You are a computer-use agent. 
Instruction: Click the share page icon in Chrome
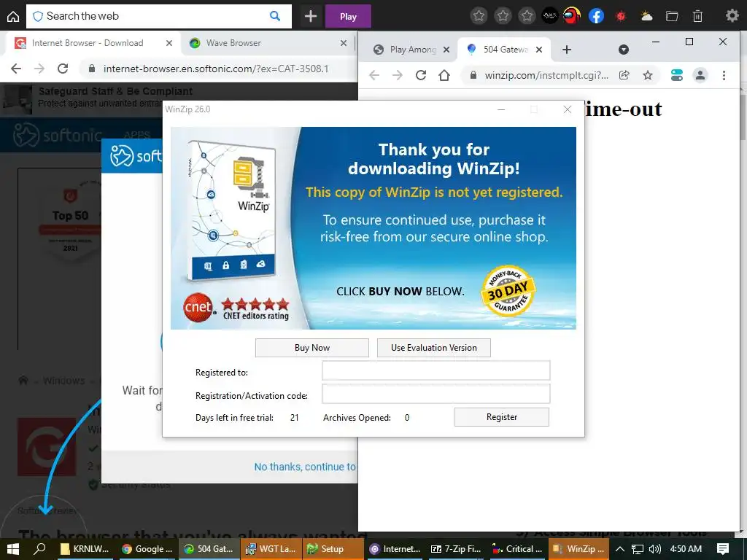coord(624,75)
